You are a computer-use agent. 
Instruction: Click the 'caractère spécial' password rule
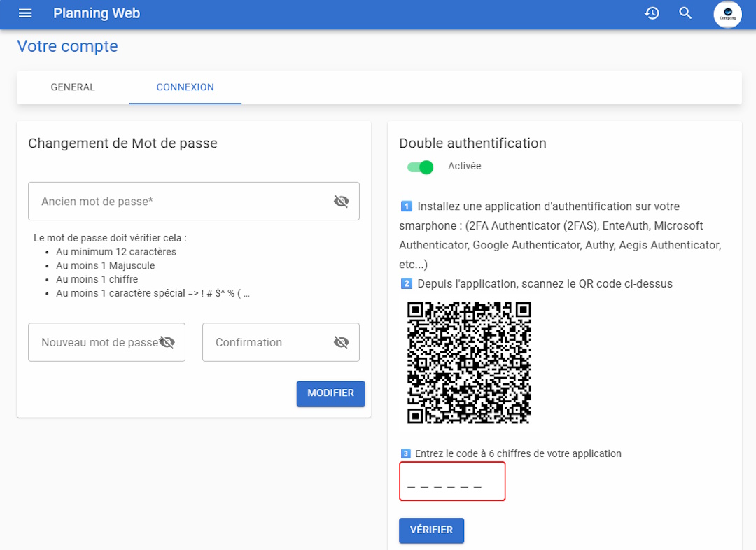153,294
